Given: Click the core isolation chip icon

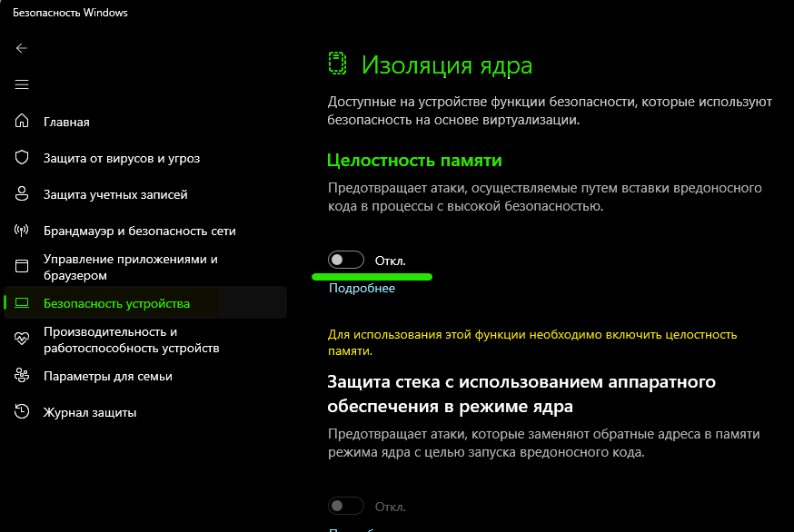Looking at the screenshot, I should pos(337,64).
